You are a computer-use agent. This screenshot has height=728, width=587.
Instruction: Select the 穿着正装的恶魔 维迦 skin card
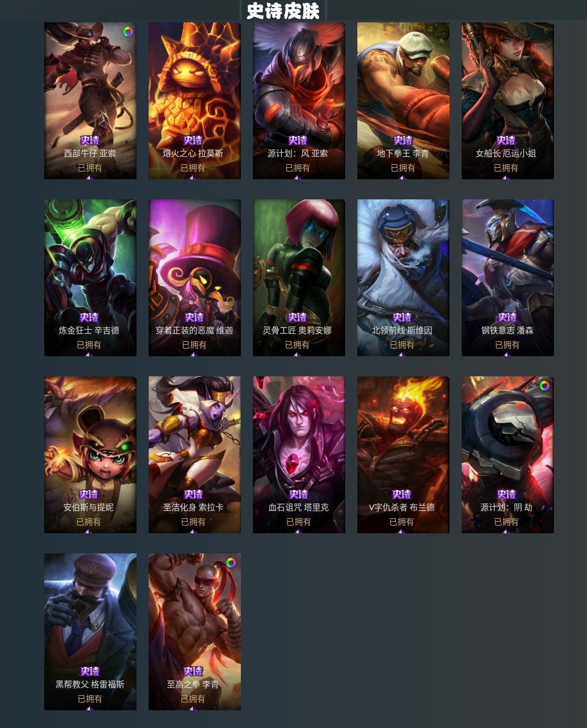(195, 278)
